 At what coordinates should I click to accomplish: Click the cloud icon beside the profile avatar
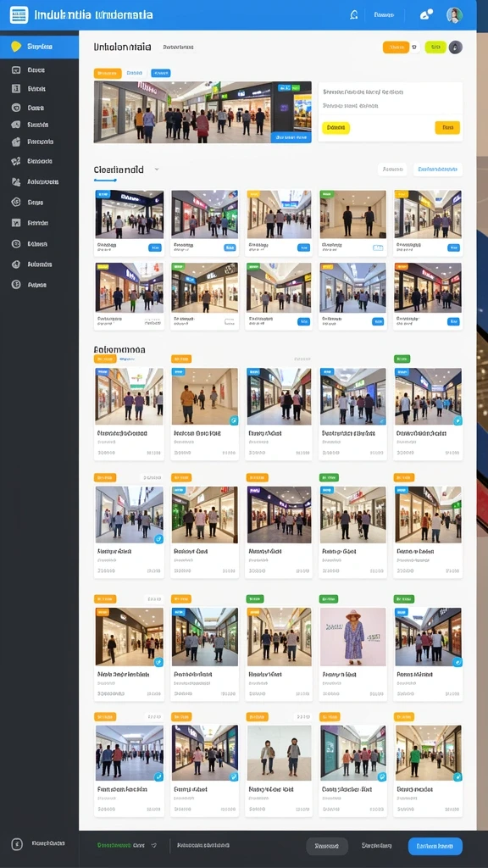[427, 15]
